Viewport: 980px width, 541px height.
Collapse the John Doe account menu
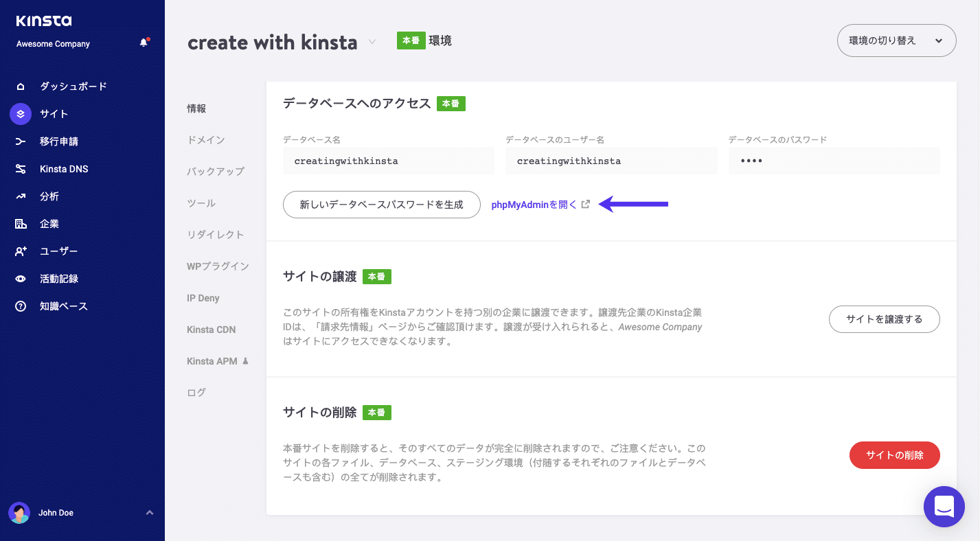pyautogui.click(x=148, y=512)
